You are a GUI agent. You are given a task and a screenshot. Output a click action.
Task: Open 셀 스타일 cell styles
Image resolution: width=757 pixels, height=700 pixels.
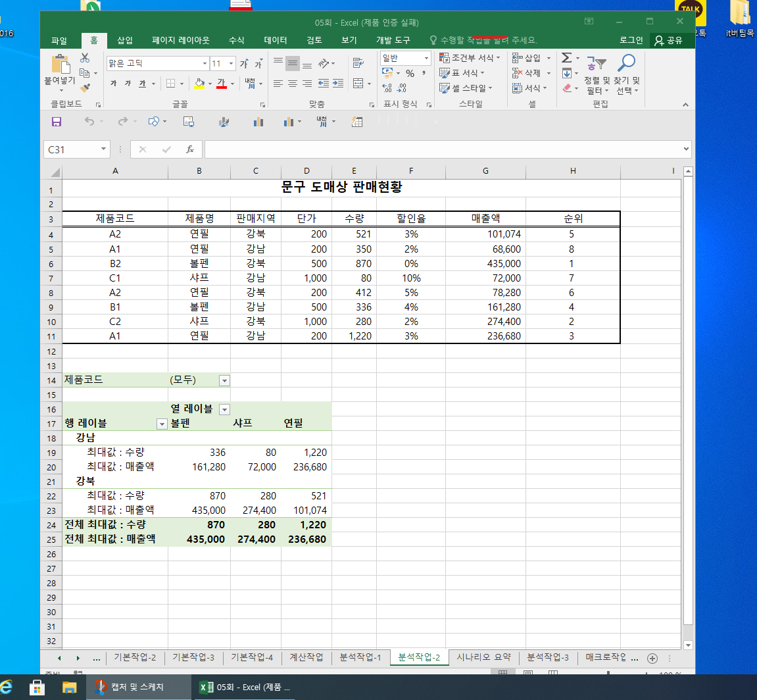click(x=466, y=88)
